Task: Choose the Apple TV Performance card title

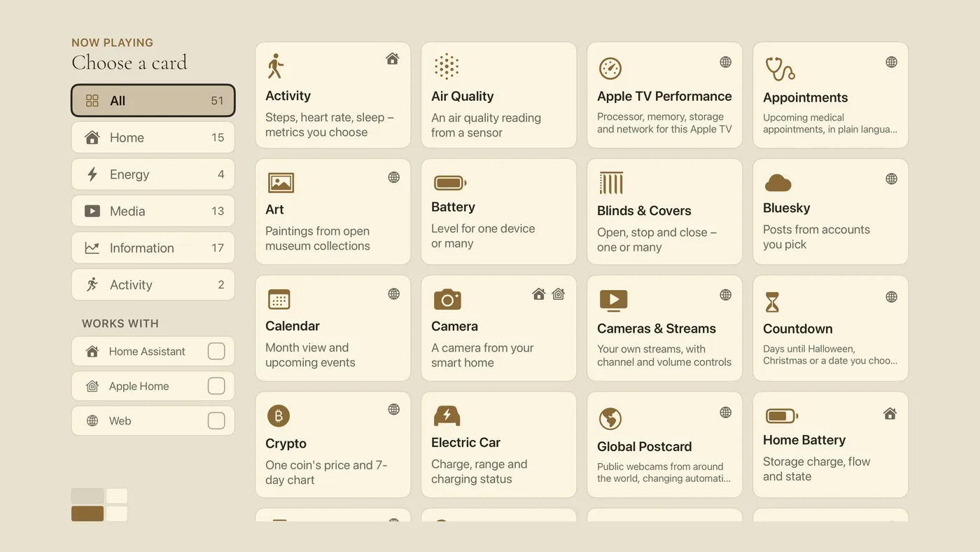Action: tap(664, 97)
